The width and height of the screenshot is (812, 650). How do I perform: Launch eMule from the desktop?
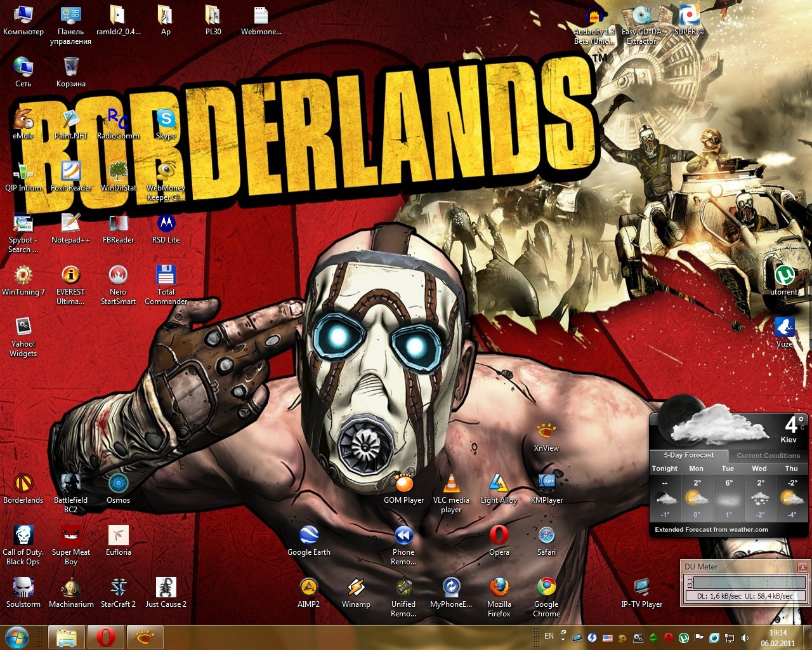23,124
